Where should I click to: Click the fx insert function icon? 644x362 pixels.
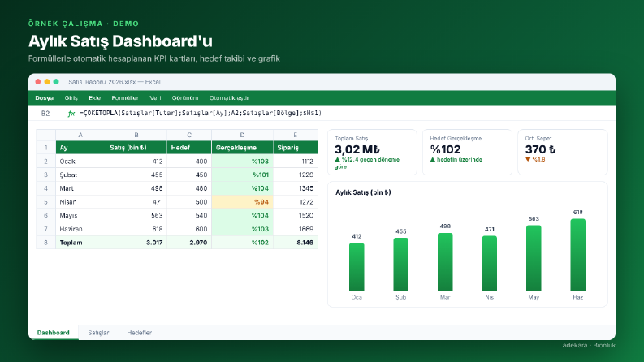coord(71,114)
